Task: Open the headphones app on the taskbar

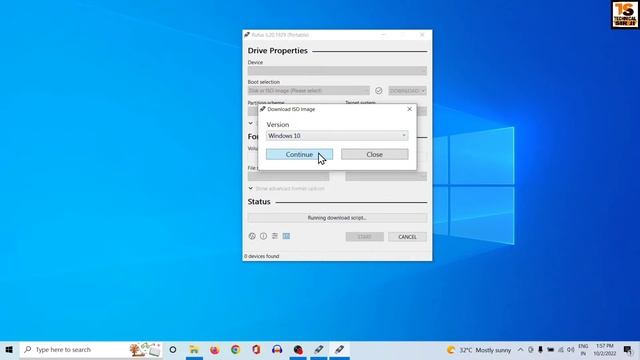Action: coord(277,350)
